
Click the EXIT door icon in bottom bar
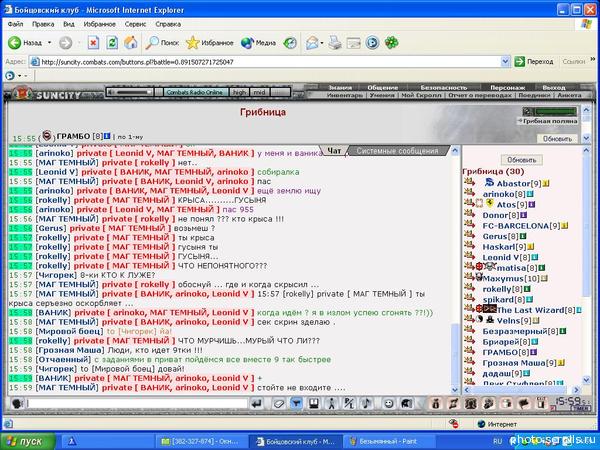[541, 403]
